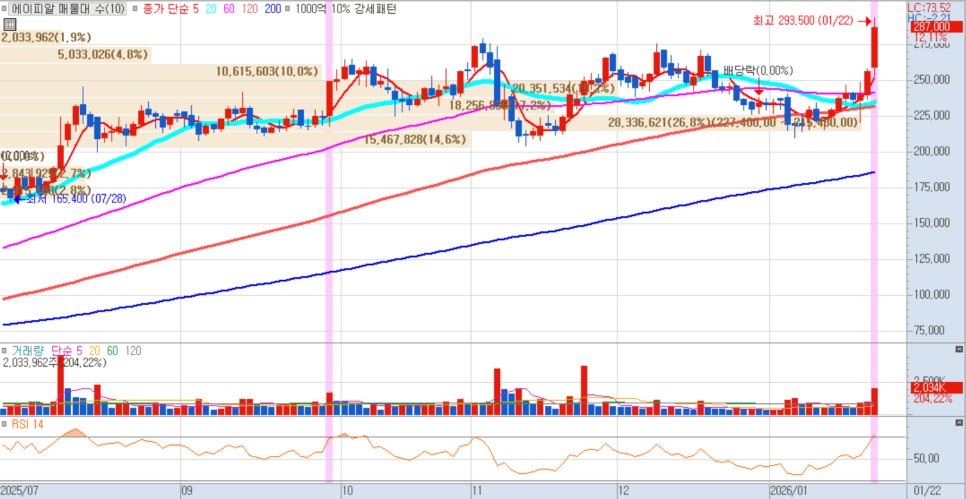Click the 100,000 price axis label
The width and height of the screenshot is (966, 499).
click(x=930, y=294)
